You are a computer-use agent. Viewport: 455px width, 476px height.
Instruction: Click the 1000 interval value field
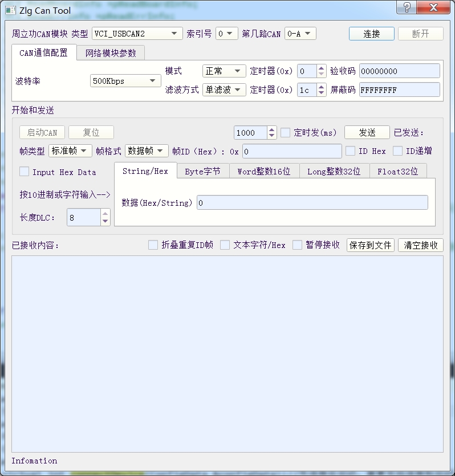pyautogui.click(x=251, y=133)
